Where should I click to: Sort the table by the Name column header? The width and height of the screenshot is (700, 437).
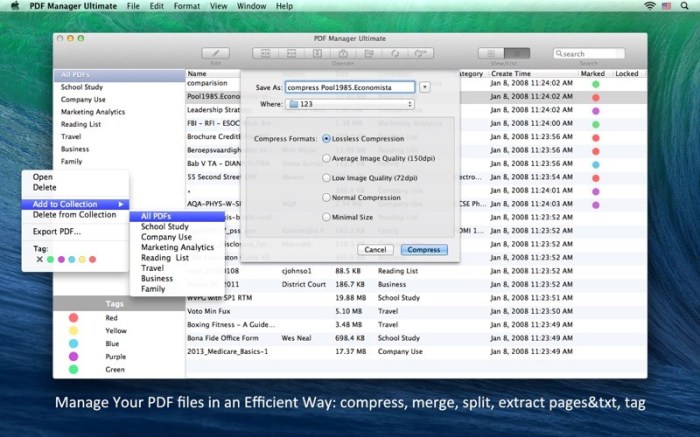click(213, 74)
